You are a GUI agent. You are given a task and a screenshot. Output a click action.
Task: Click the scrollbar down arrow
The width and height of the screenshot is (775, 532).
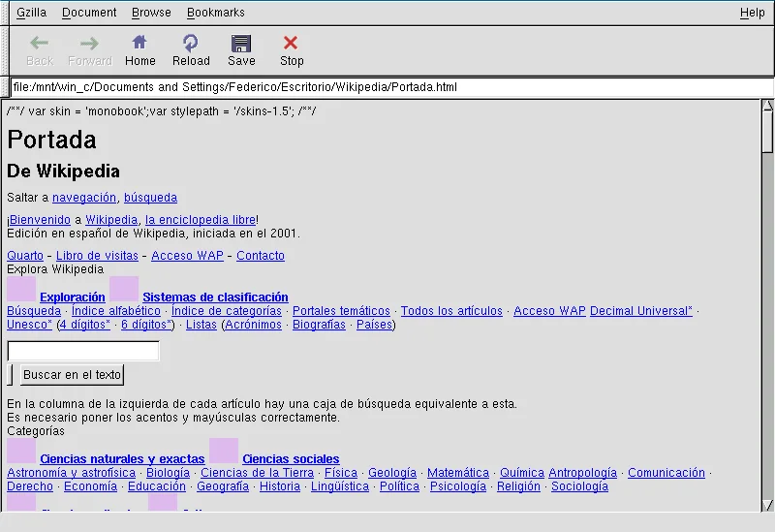(x=767, y=505)
